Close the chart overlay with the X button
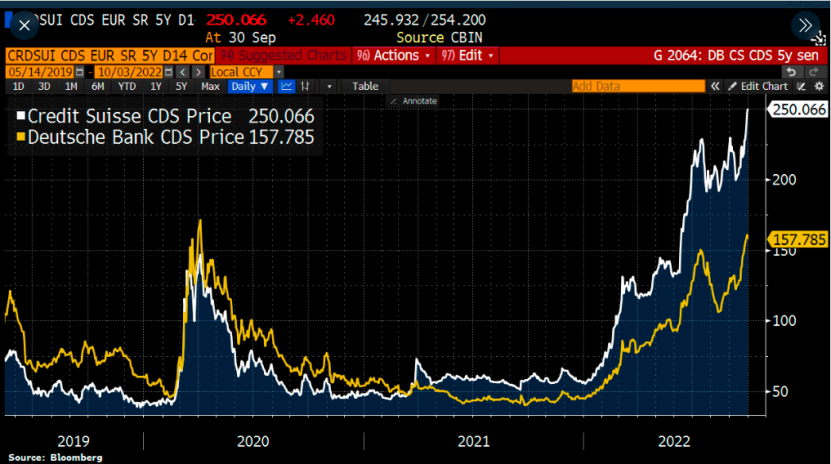Screen dimensions: 831x464 click(x=24, y=25)
